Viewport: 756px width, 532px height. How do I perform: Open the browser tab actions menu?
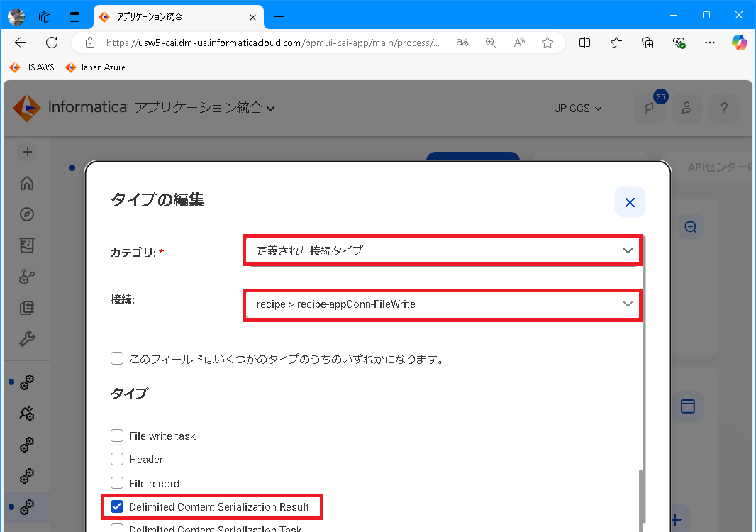click(74, 17)
